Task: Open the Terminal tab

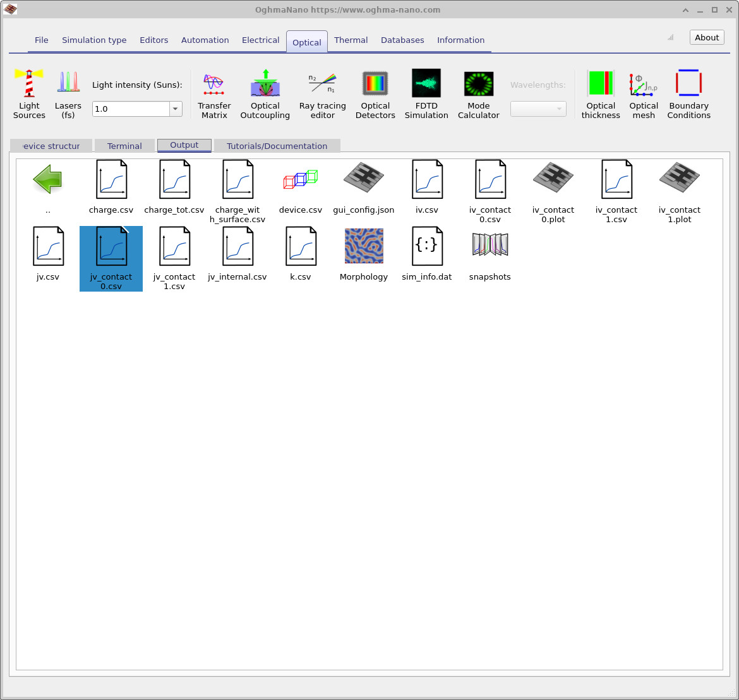Action: click(124, 145)
